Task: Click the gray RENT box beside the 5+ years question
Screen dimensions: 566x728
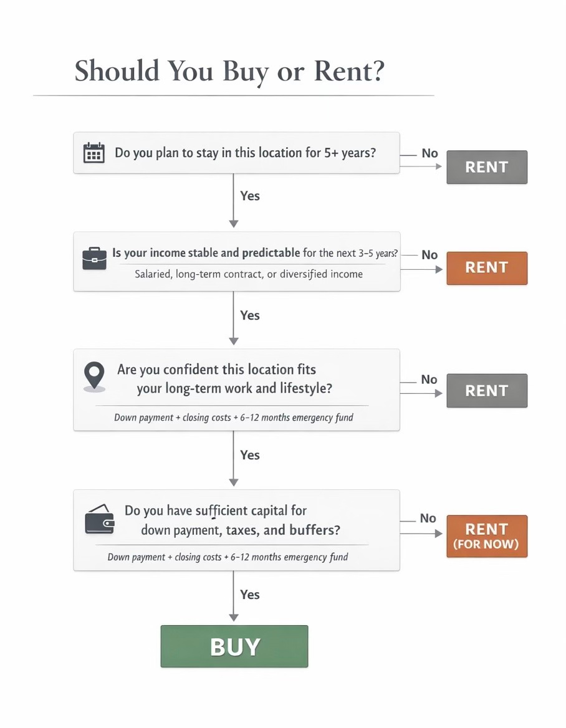Action: (486, 167)
